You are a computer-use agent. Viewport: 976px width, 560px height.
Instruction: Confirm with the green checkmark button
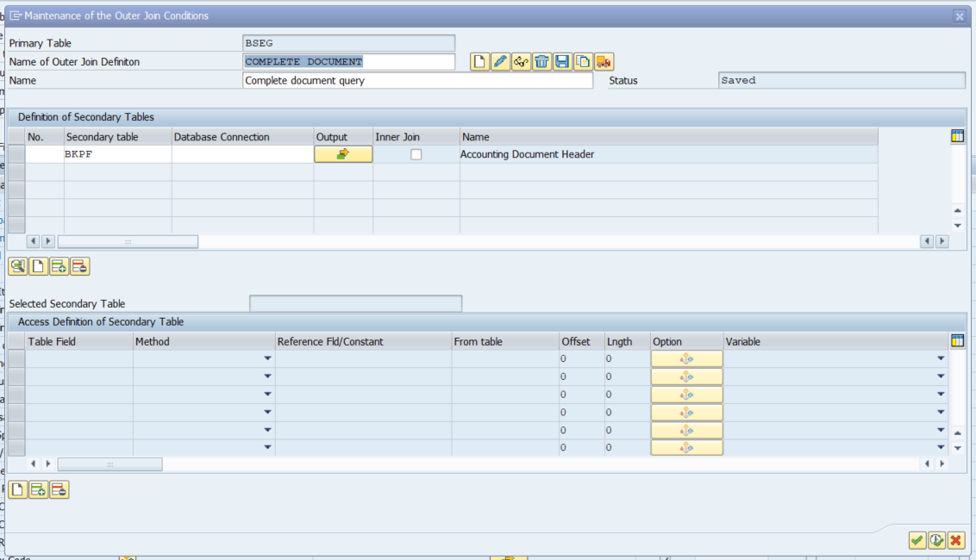point(917,540)
